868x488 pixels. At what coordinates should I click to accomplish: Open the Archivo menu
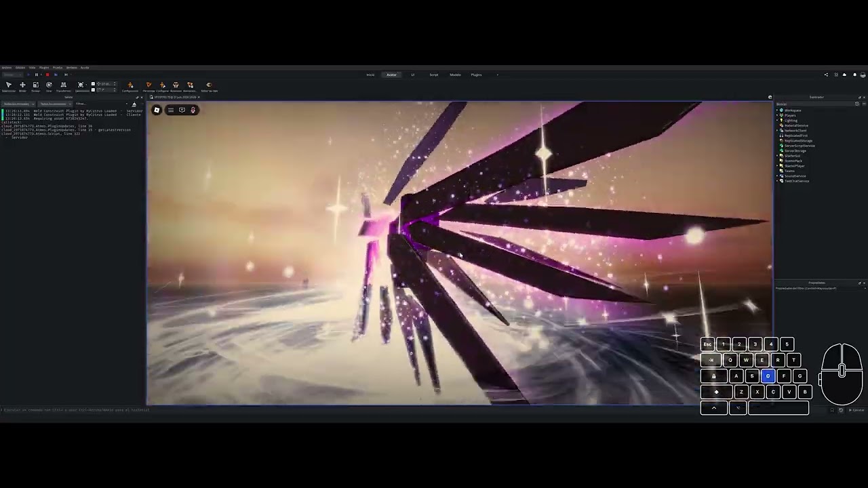pos(7,67)
